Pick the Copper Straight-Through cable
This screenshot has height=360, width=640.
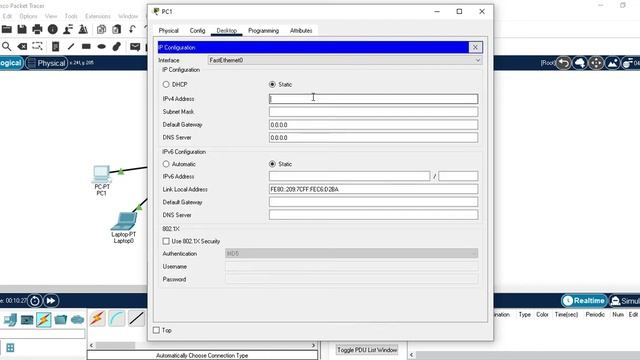[136, 318]
